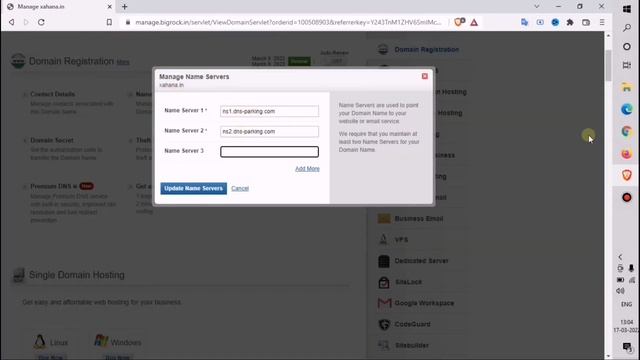The width and height of the screenshot is (640, 360).
Task: Open Dedicated Server in sidebar
Action: point(421,261)
